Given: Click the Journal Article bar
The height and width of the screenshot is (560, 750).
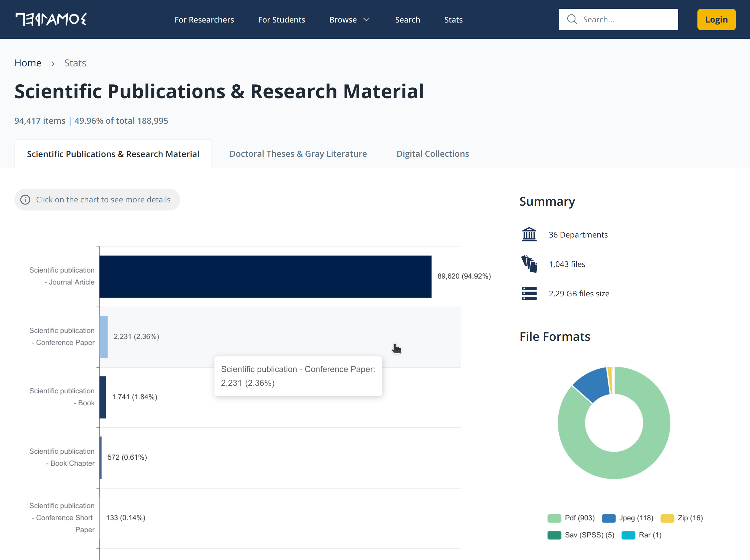Looking at the screenshot, I should point(265,277).
